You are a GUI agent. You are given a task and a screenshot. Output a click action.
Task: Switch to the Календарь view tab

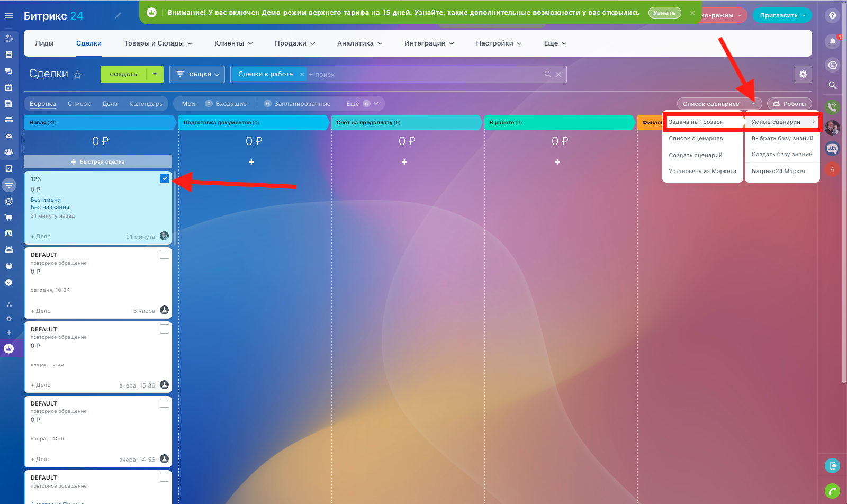coord(146,104)
